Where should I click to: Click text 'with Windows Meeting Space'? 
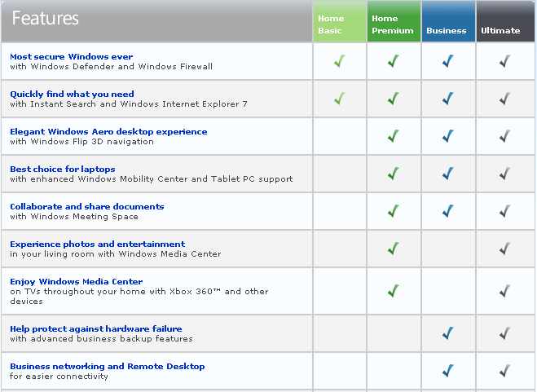point(74,217)
